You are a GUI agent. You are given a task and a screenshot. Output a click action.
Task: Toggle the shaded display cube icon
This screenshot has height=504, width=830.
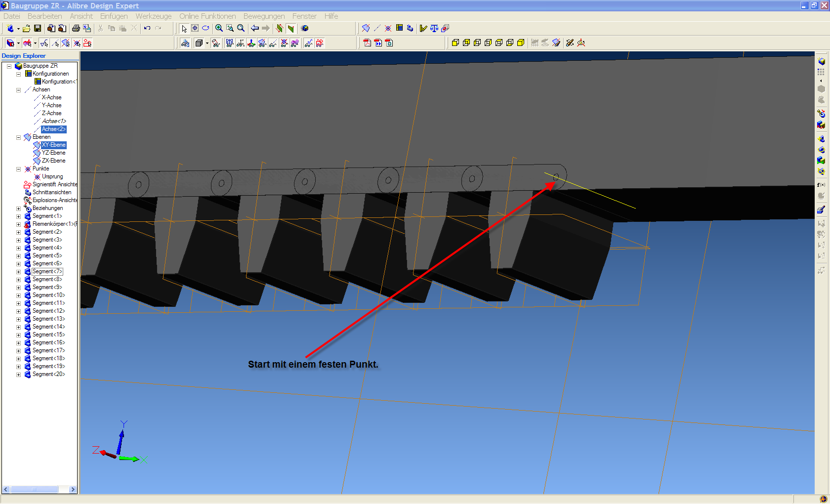[x=199, y=43]
